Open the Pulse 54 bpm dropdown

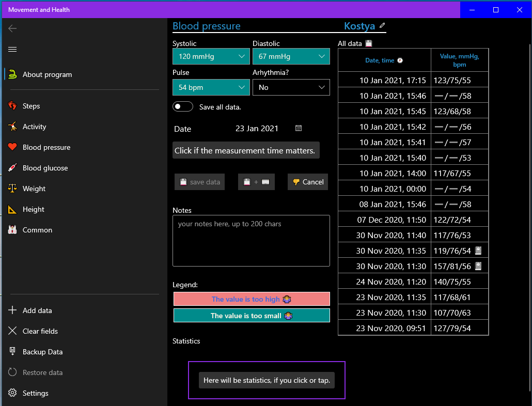211,87
